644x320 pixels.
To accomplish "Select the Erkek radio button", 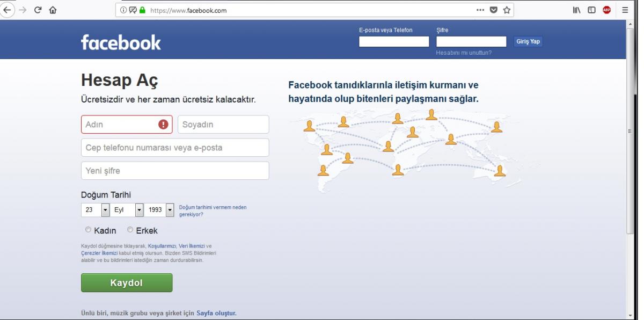I will (x=130, y=230).
